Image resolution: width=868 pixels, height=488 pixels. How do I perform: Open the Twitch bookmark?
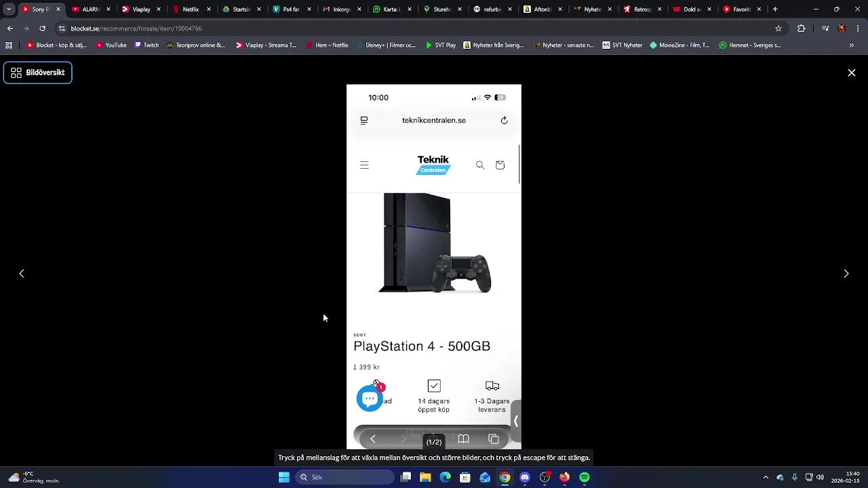tap(146, 45)
